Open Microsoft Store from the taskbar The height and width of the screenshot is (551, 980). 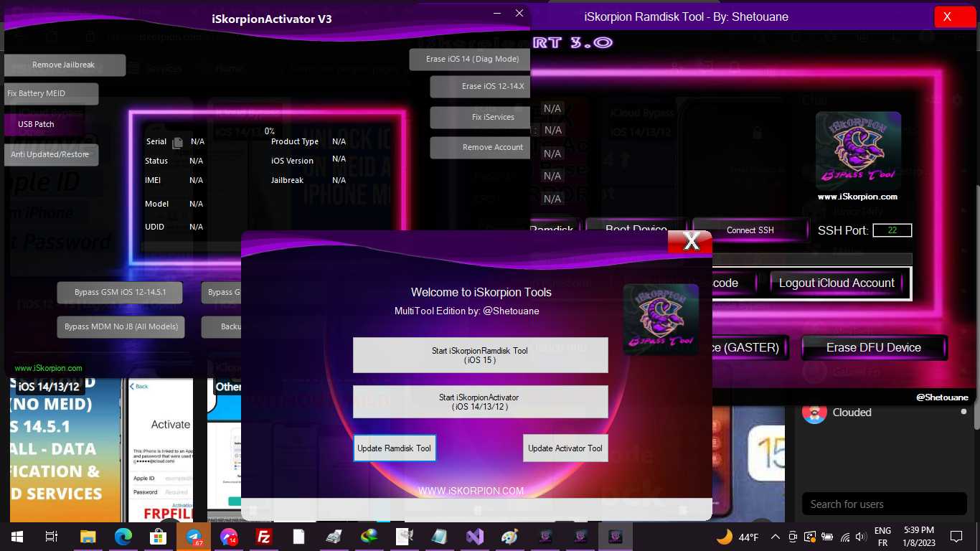(x=159, y=537)
